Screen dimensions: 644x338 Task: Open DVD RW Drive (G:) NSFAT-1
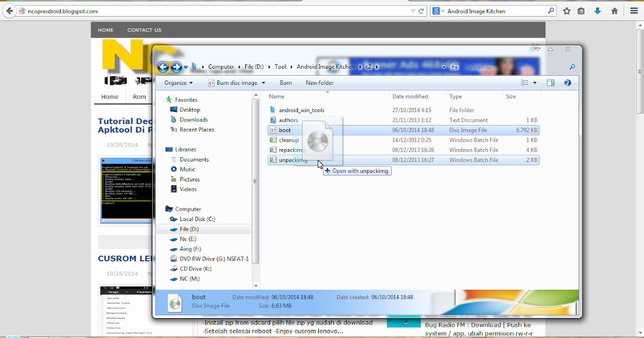tap(214, 259)
